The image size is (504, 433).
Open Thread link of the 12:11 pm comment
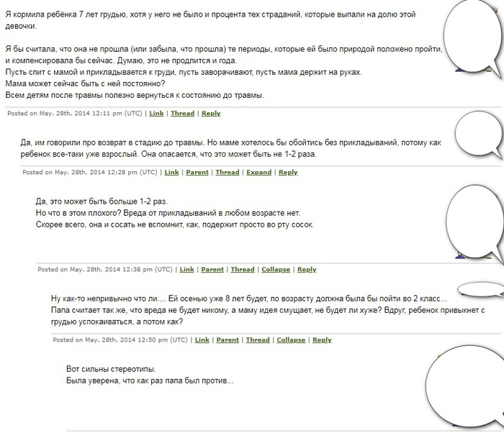tap(182, 114)
